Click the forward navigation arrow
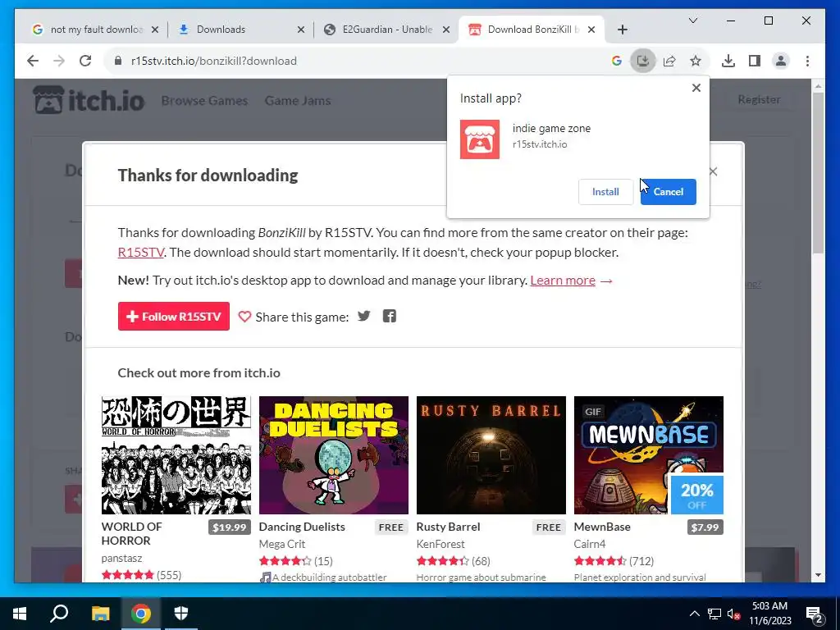The width and height of the screenshot is (840, 630). pos(59,61)
